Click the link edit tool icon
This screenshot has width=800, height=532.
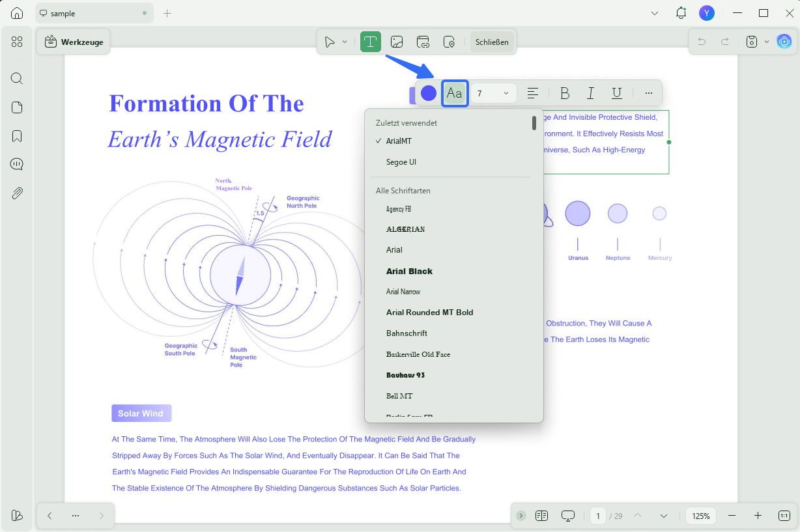click(423, 42)
